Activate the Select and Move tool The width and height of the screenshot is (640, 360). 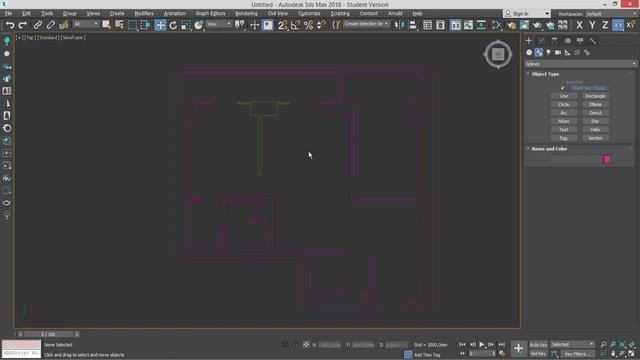coord(160,25)
